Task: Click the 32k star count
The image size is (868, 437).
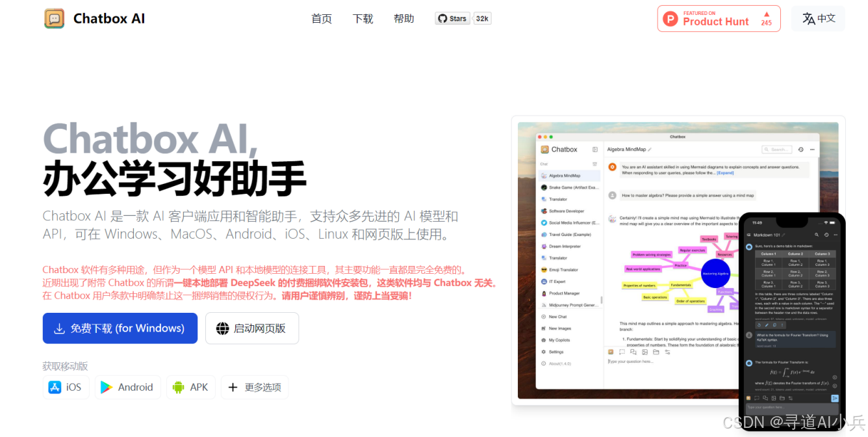Action: 482,19
